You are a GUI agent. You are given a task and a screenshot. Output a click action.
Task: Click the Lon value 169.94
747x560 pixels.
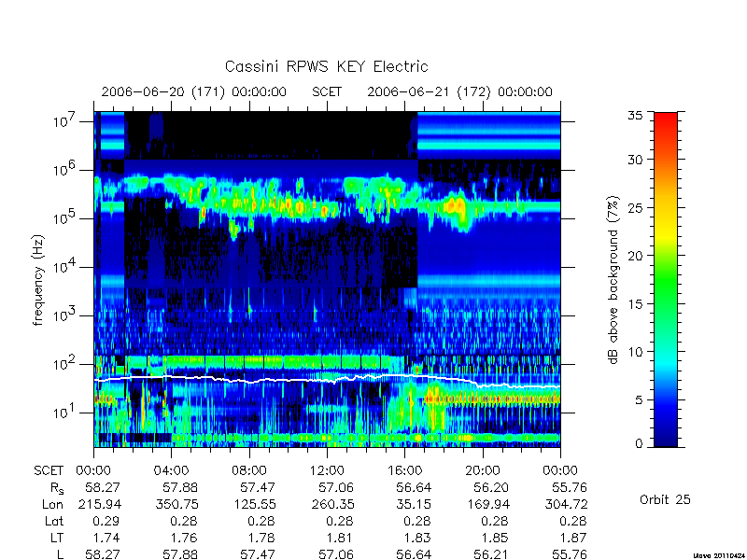487,504
